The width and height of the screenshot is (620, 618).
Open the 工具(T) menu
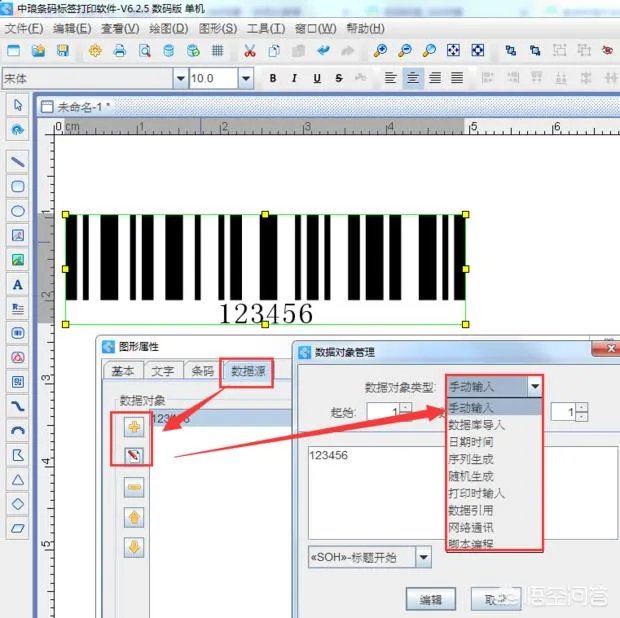[266, 28]
